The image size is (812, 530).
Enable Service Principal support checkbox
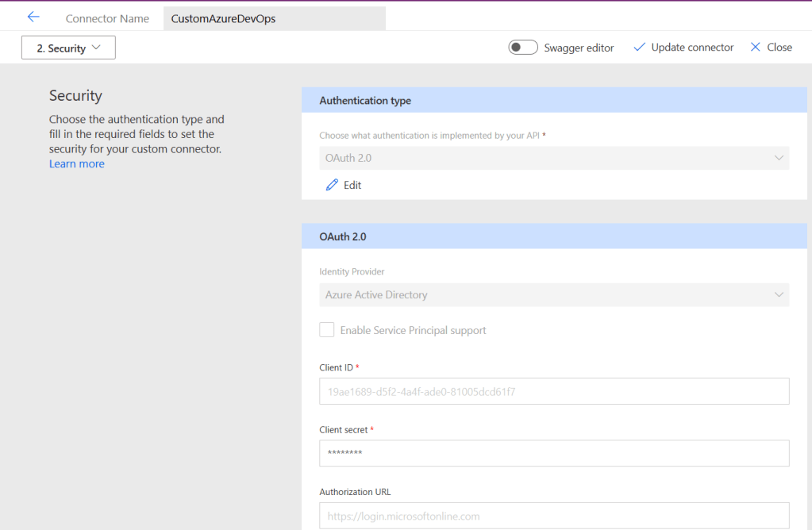pyautogui.click(x=327, y=330)
